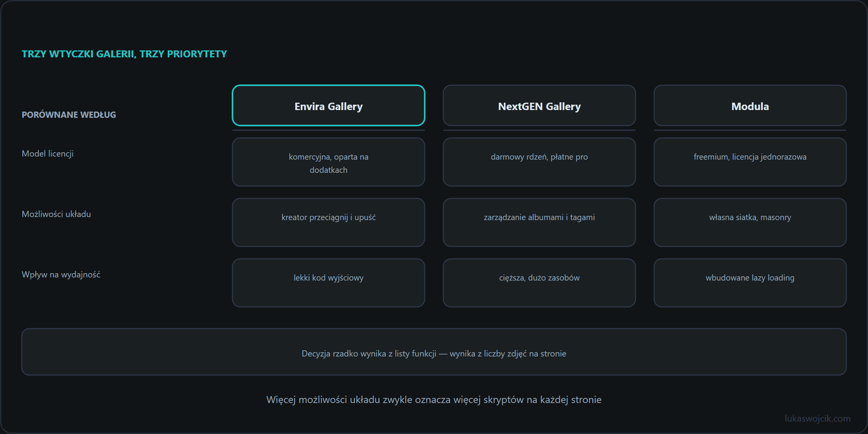Click the 'Możliwości układu' row label
This screenshot has height=434, width=868.
click(56, 214)
